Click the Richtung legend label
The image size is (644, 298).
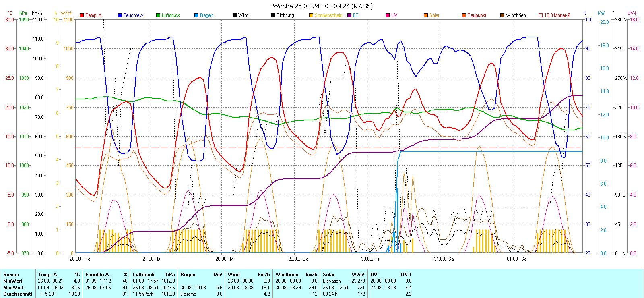tap(285, 15)
